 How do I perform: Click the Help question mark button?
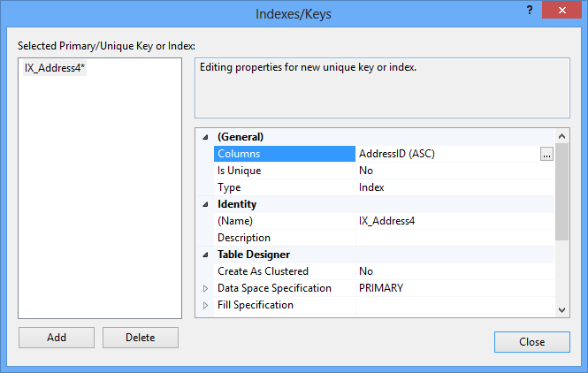(x=528, y=11)
